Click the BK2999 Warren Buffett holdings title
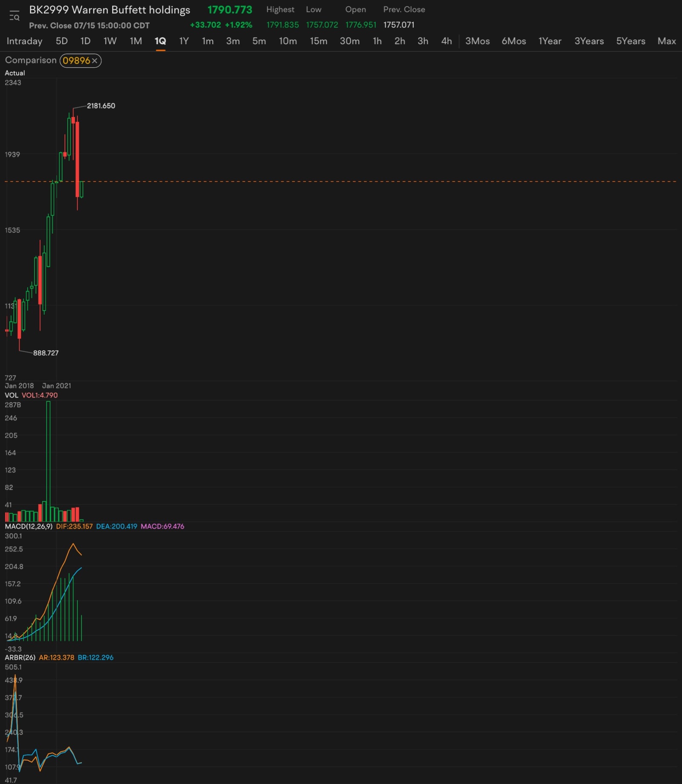682x784 pixels. click(x=110, y=10)
